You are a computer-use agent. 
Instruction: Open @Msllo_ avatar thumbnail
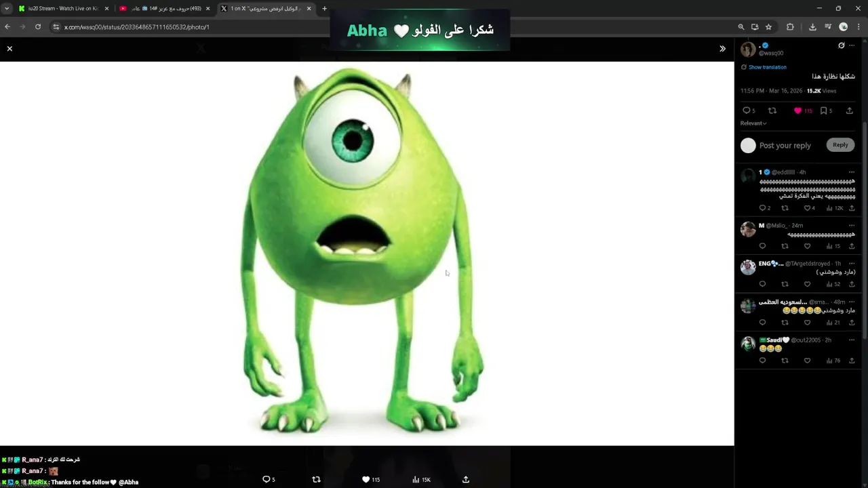[x=748, y=229]
